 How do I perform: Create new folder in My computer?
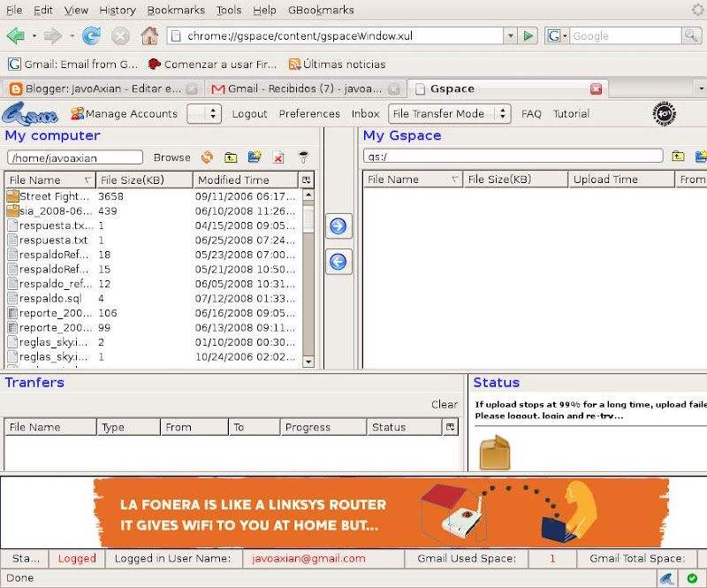255,157
